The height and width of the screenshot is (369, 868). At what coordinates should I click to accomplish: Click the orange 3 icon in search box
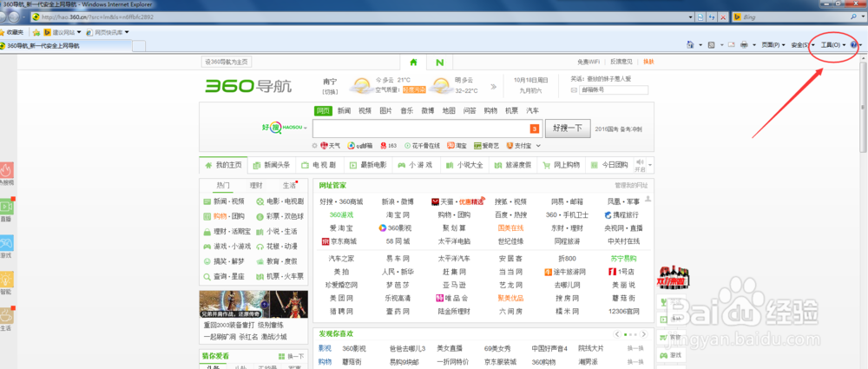pyautogui.click(x=535, y=128)
